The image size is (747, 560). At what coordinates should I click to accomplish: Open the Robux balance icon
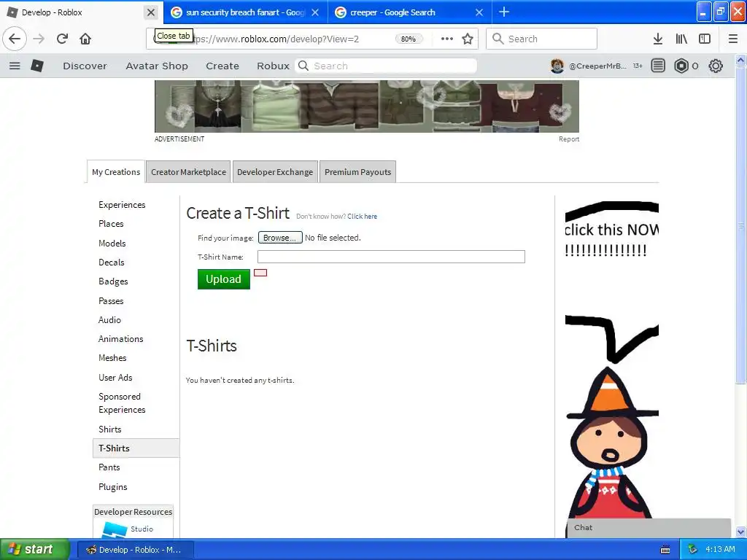[x=681, y=66]
